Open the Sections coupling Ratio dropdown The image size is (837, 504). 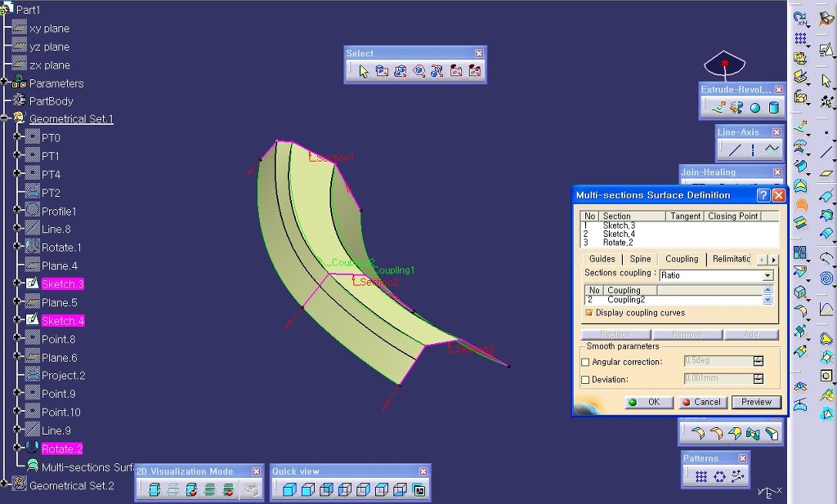pos(768,276)
